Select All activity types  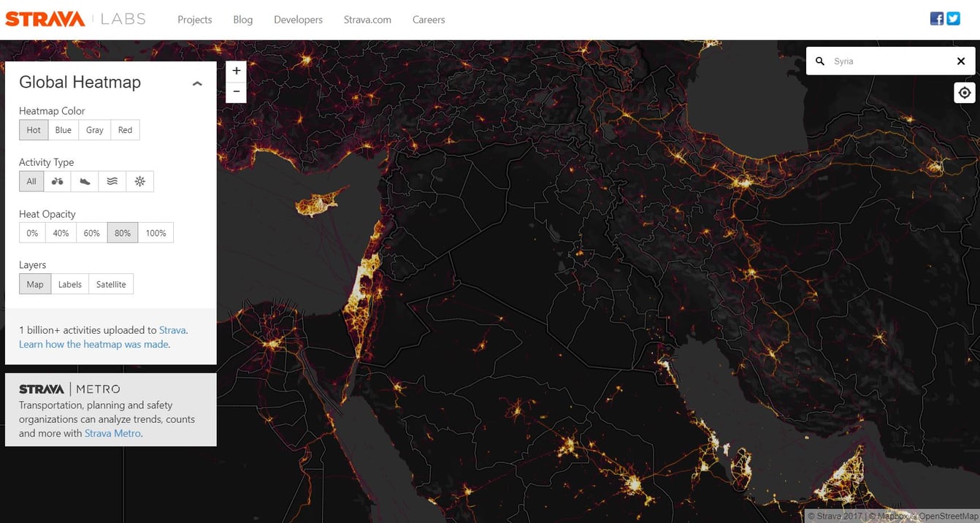pos(31,180)
